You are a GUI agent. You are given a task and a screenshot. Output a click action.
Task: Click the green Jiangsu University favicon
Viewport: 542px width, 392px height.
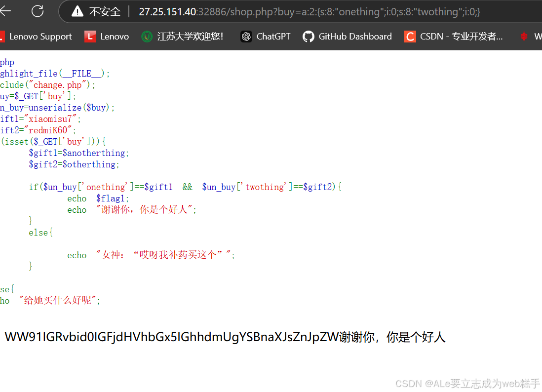pyautogui.click(x=147, y=37)
